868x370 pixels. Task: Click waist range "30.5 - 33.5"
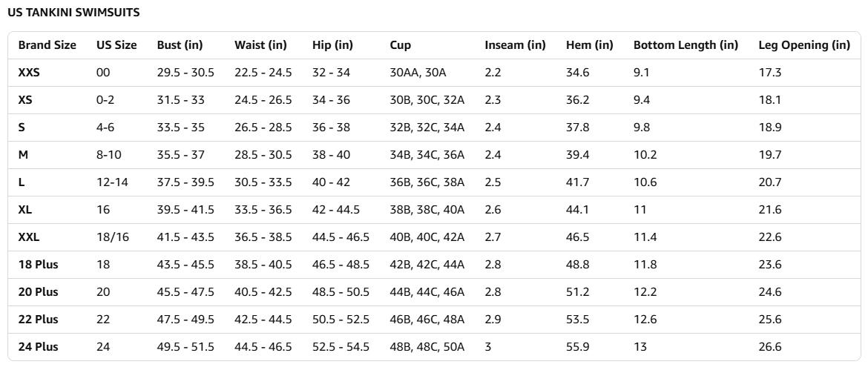263,182
